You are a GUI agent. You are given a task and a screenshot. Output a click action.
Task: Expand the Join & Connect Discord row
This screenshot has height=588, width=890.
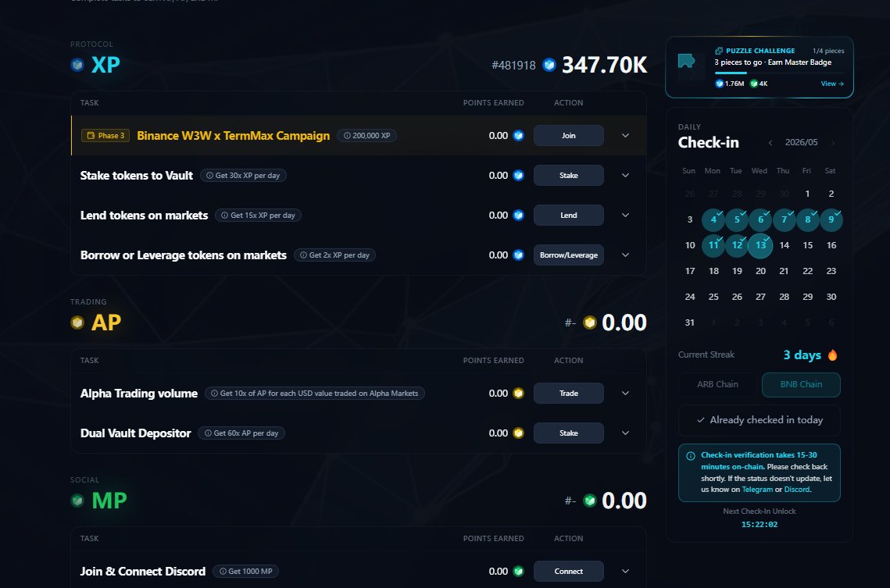(625, 571)
